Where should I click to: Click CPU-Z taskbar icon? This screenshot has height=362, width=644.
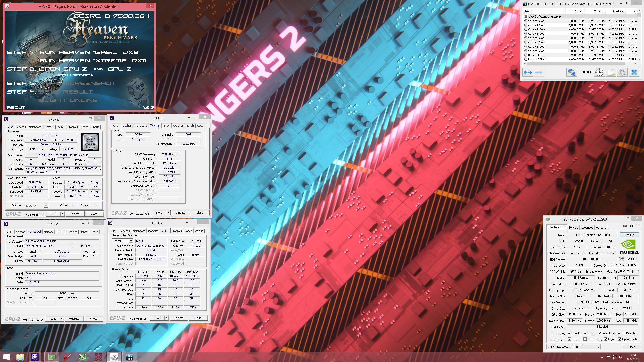35,357
